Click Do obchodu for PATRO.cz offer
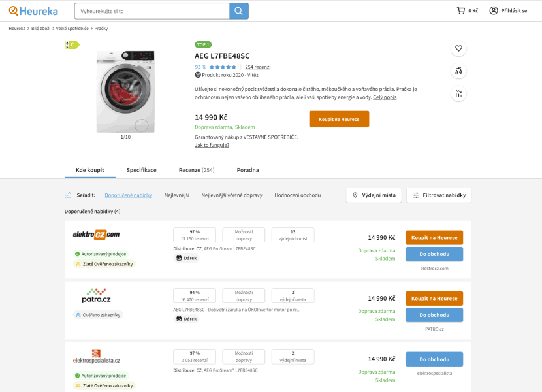The image size is (542, 392). (x=434, y=315)
